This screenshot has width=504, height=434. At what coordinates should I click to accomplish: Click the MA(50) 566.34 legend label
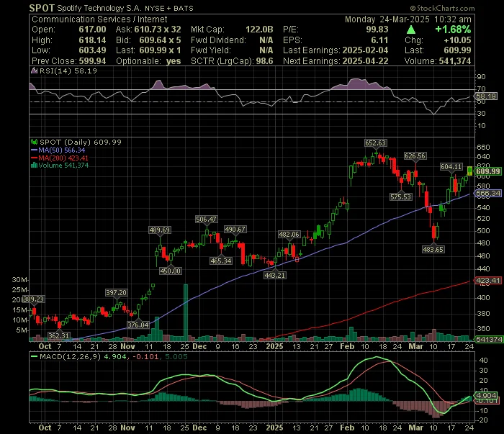(x=61, y=150)
